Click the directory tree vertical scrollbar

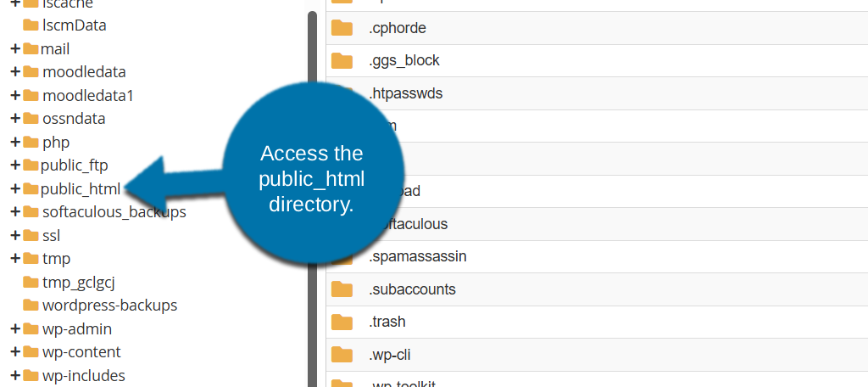click(x=312, y=170)
